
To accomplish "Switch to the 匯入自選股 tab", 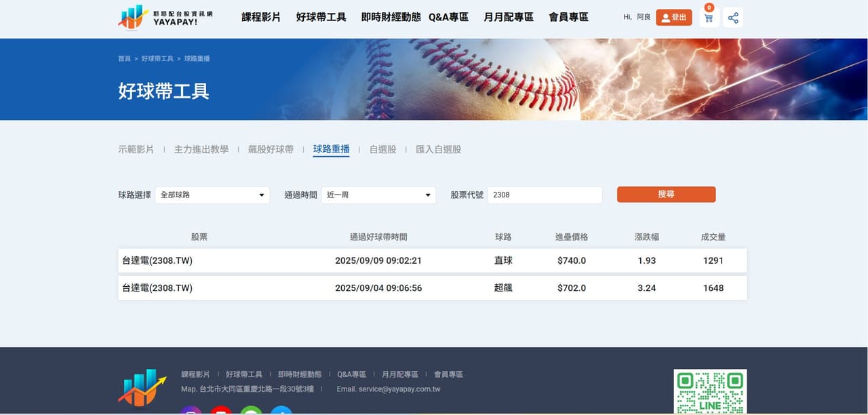I will (x=438, y=149).
